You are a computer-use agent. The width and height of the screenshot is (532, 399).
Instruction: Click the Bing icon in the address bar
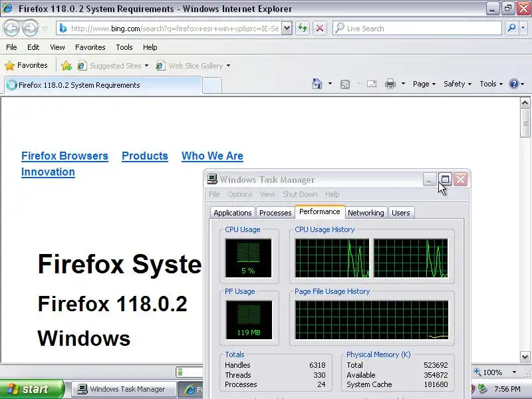click(x=63, y=28)
